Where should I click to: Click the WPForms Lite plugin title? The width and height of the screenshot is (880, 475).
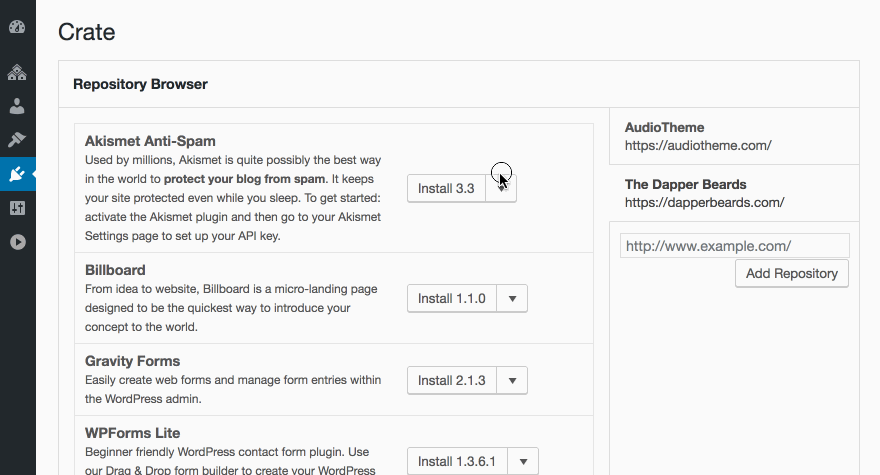point(132,433)
